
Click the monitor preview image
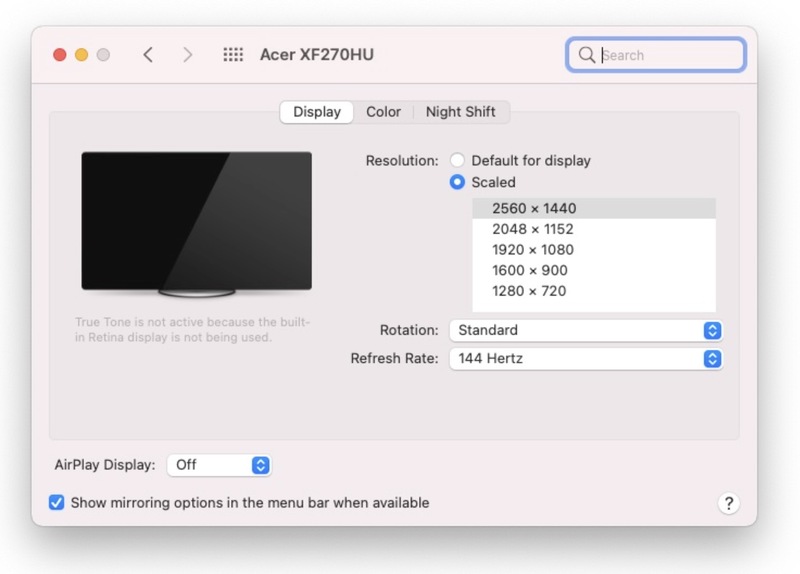point(196,224)
